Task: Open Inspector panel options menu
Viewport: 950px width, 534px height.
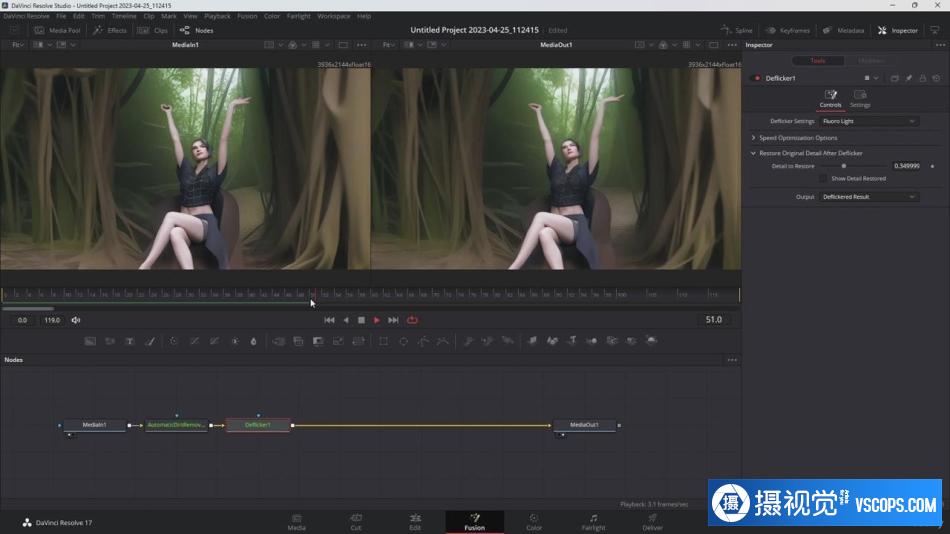Action: pyautogui.click(x=940, y=45)
